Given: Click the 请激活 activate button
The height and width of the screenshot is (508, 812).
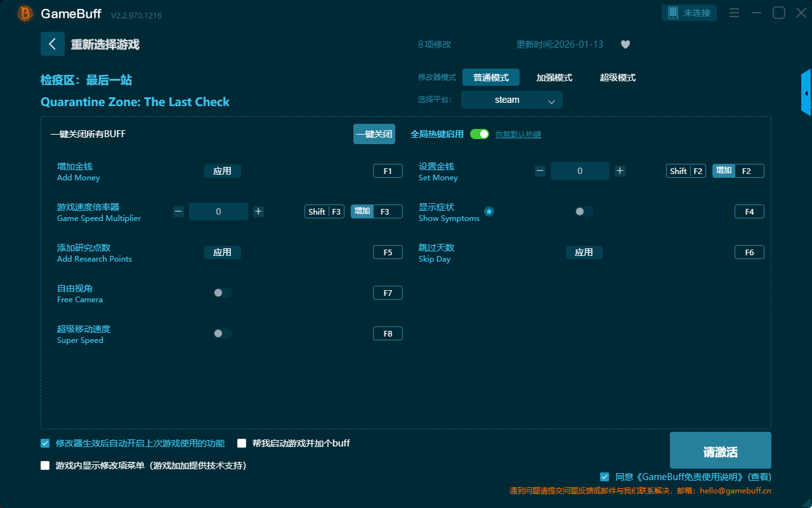Looking at the screenshot, I should pos(720,450).
